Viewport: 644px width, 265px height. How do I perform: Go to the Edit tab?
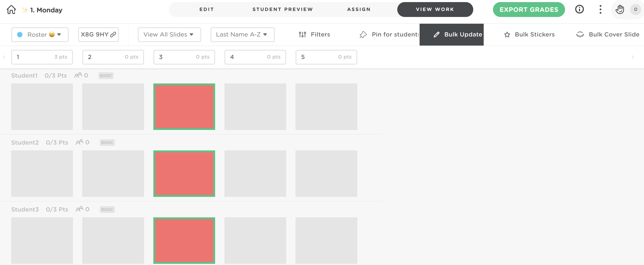pos(207,10)
